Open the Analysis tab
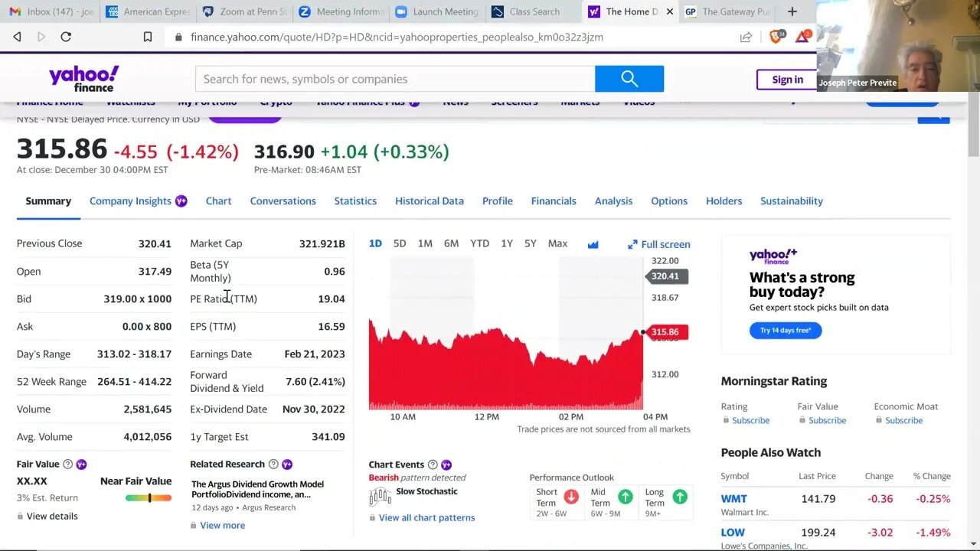Viewport: 980px width, 551px height. pyautogui.click(x=613, y=201)
